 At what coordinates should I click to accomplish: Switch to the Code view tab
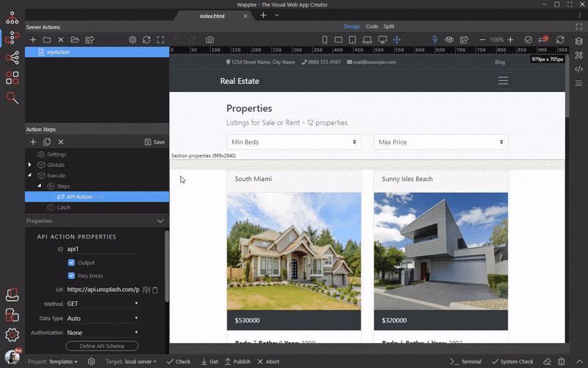pos(372,26)
